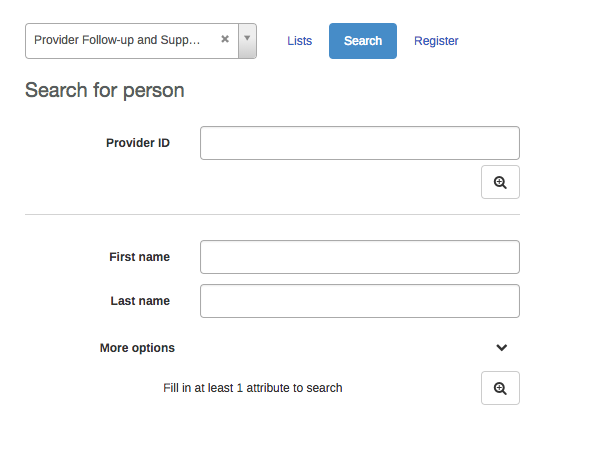Viewport: 591px width, 467px height.
Task: Click the Provider ID label
Action: click(x=138, y=143)
